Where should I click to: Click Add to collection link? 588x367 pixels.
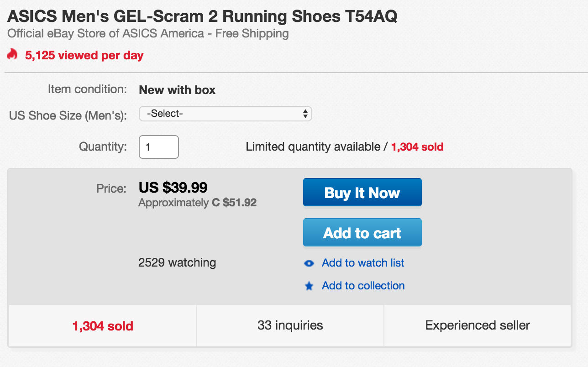(x=363, y=286)
